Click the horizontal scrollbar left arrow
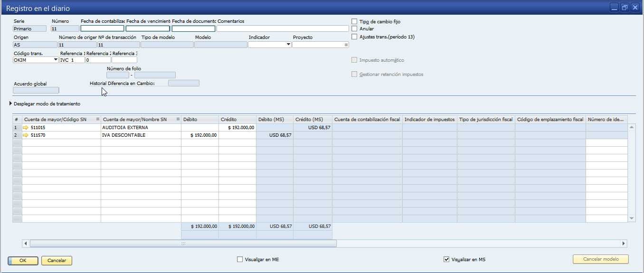 point(26,244)
